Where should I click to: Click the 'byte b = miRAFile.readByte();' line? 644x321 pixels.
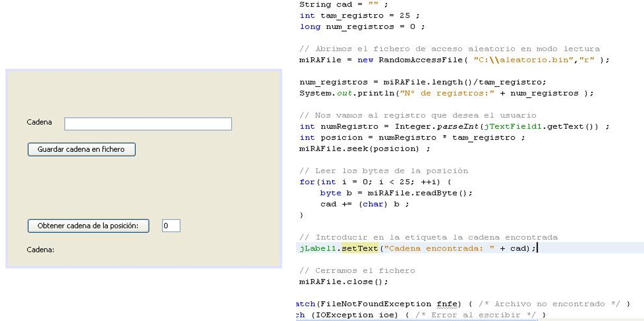coord(396,193)
